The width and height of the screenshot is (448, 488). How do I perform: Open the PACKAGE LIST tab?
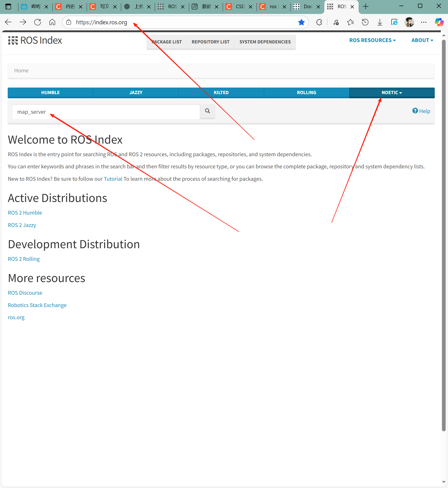[167, 42]
